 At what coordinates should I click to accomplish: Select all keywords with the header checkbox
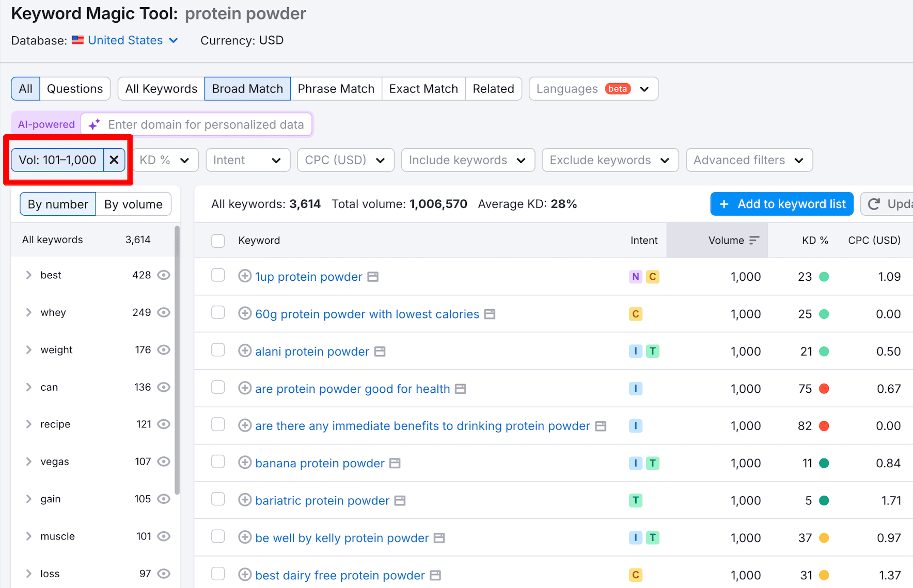click(x=218, y=241)
